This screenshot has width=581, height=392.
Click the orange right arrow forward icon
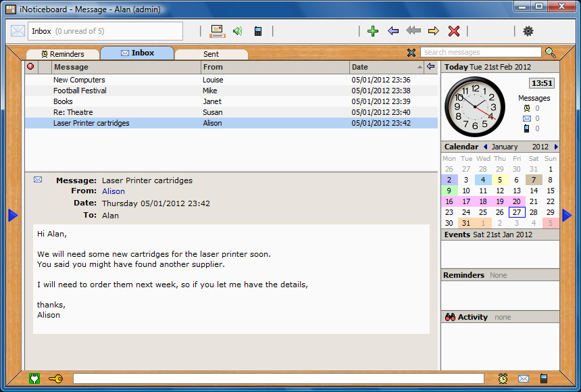point(434,31)
